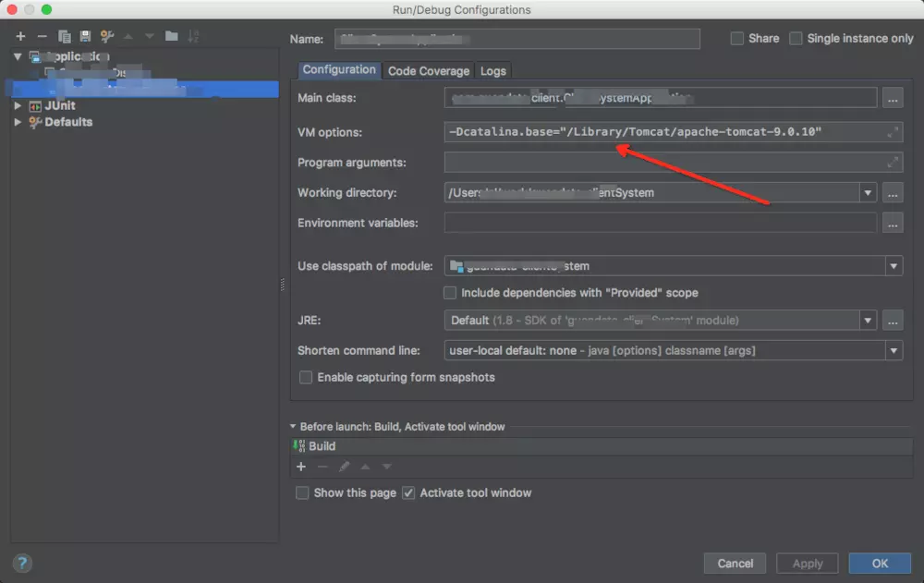Open Edit defaults wrench icon
Viewport: 924px width, 583px height.
point(106,37)
